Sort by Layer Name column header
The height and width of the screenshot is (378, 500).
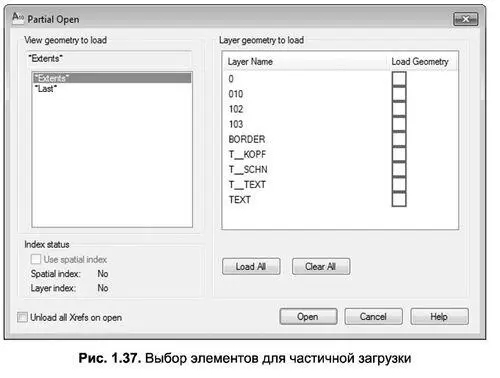[x=306, y=62]
